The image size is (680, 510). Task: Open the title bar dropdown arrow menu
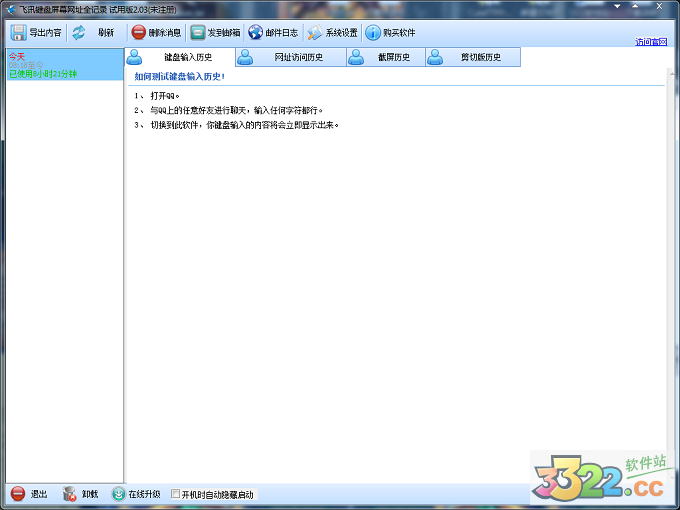click(617, 7)
